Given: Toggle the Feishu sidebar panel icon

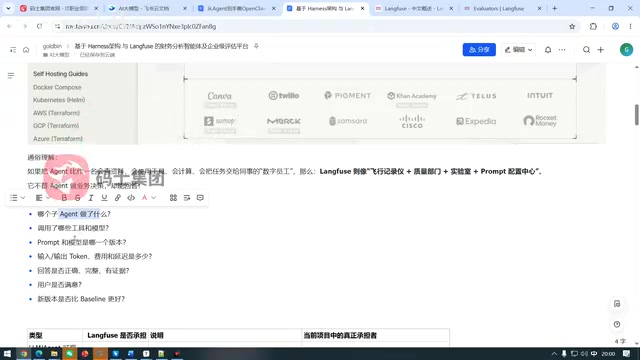Looking at the screenshot, I should click(x=13, y=50).
